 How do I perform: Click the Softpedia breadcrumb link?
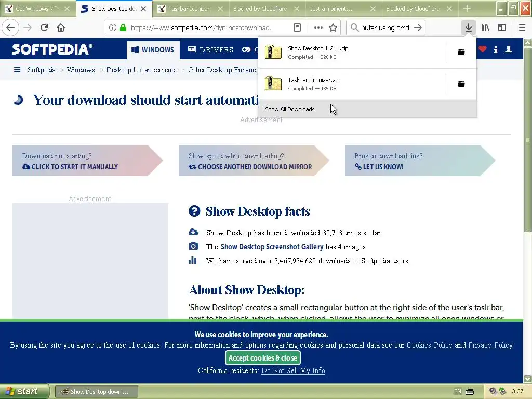click(x=42, y=70)
